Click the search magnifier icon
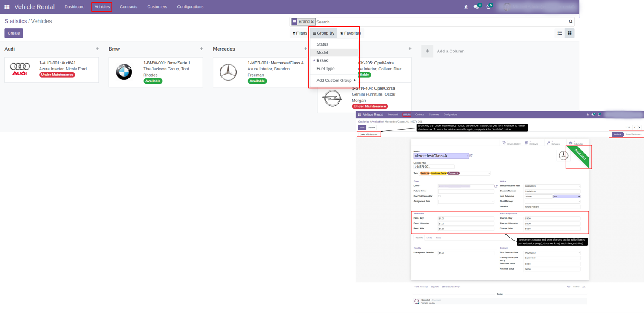 [x=571, y=22]
